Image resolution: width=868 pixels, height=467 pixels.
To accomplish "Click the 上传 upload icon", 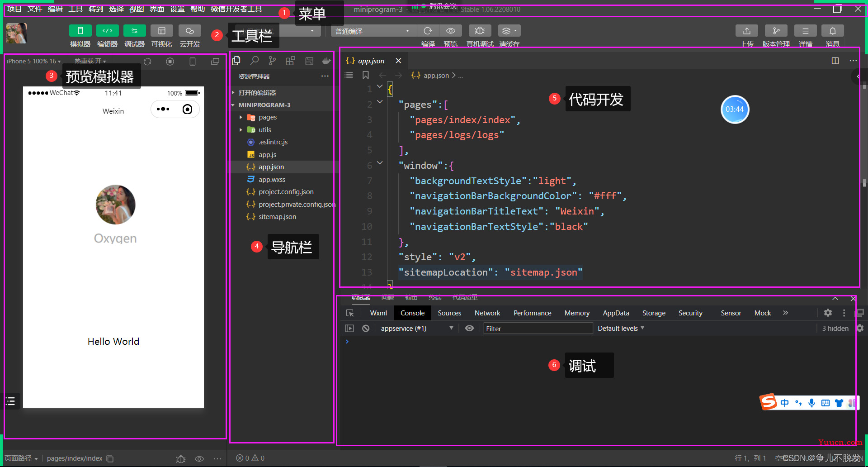I will pyautogui.click(x=747, y=31).
